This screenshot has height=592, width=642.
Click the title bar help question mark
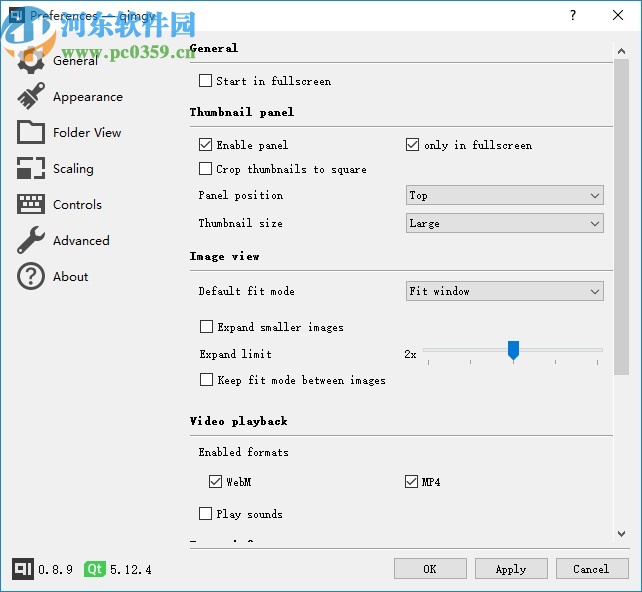click(573, 15)
